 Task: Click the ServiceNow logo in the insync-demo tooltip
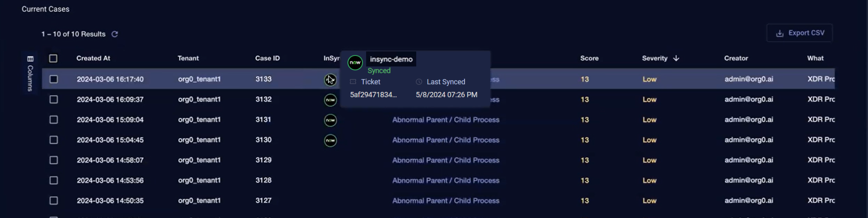tap(355, 62)
